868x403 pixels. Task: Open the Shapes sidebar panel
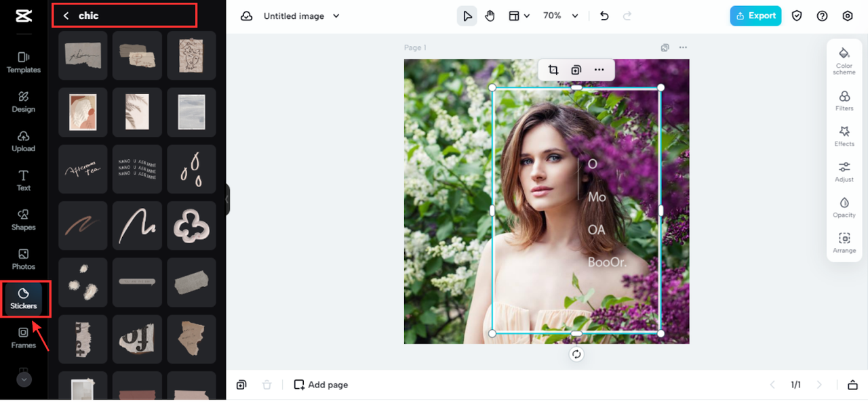click(24, 219)
